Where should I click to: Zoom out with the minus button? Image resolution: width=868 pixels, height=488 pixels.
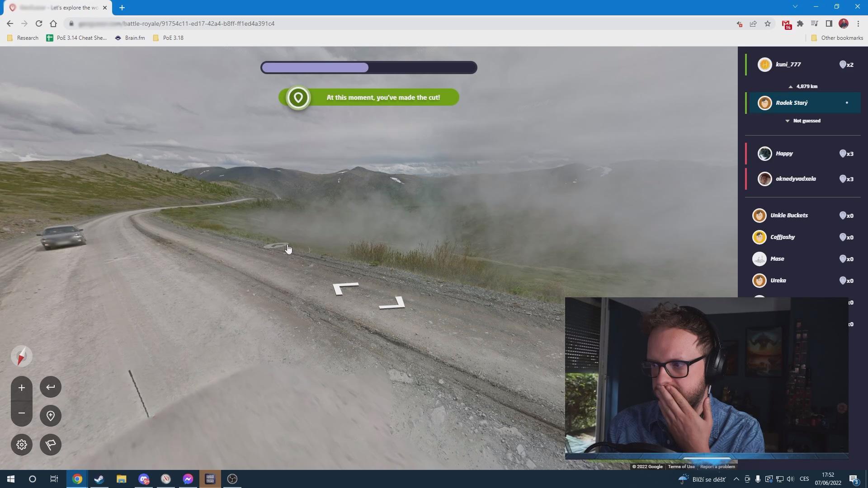pos(21,413)
